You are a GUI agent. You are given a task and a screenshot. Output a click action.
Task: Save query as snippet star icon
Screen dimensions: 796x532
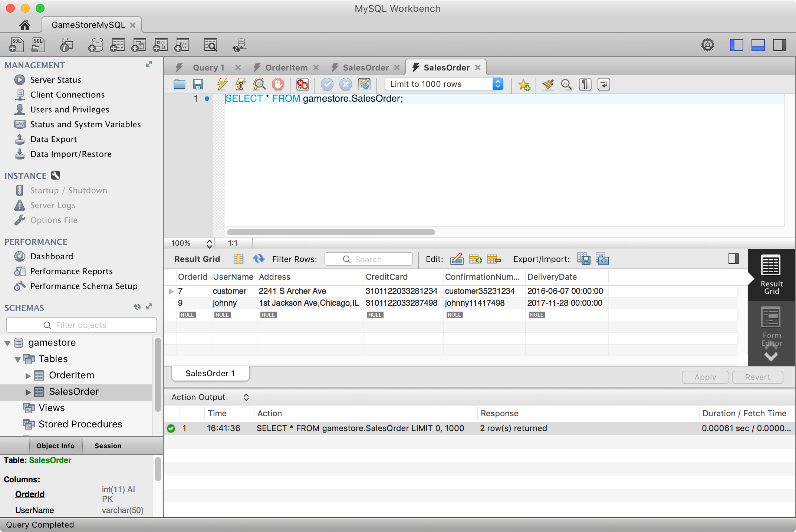click(x=524, y=85)
